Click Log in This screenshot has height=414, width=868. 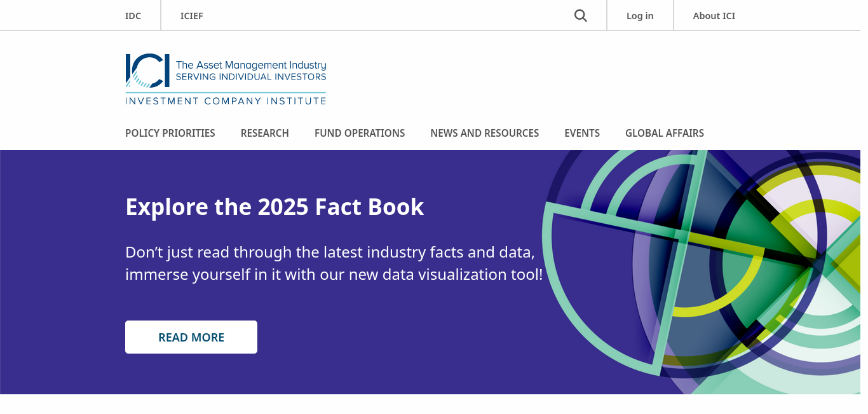tap(640, 16)
